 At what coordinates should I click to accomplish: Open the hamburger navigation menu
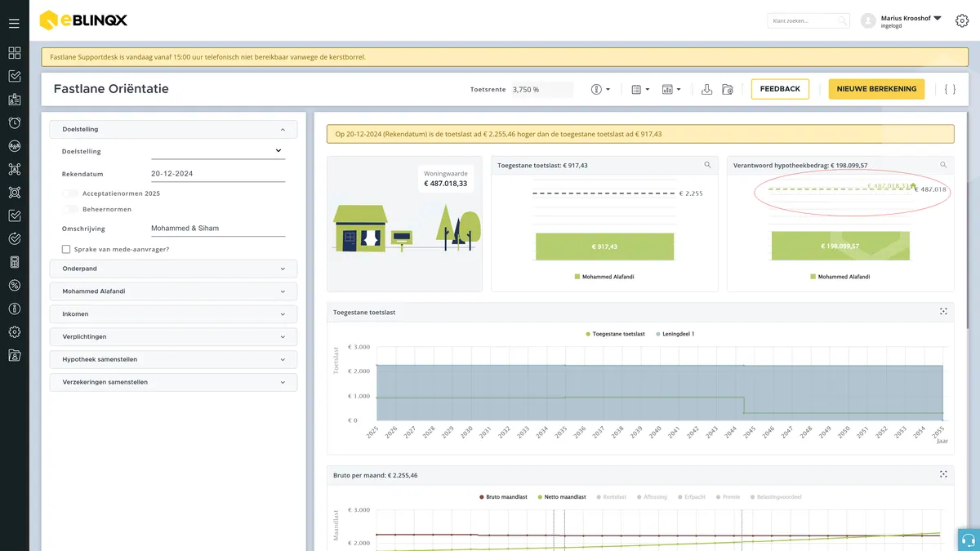coord(14,24)
